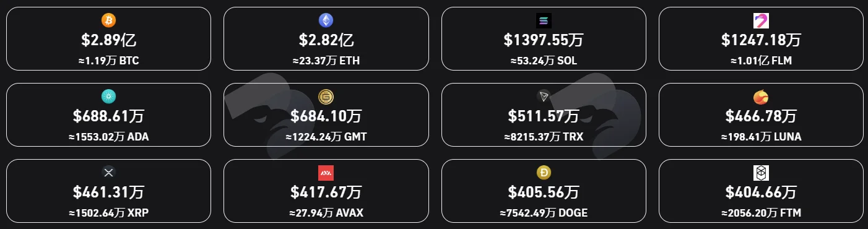Click the Cardano ADA icon

click(108, 97)
